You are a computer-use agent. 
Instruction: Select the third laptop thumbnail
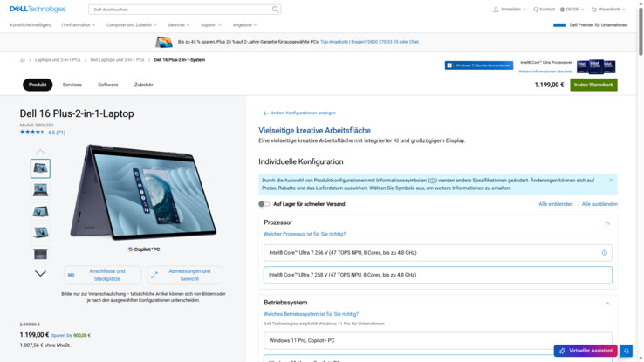pyautogui.click(x=40, y=211)
